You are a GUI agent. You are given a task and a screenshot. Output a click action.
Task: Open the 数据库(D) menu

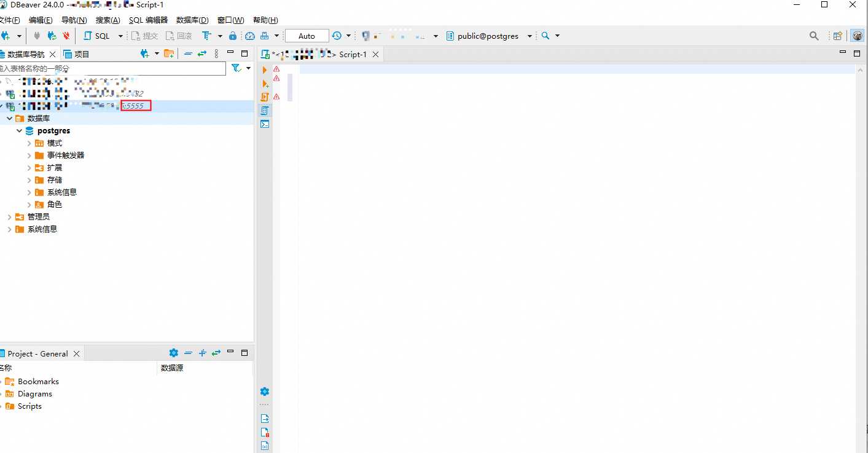pos(192,20)
